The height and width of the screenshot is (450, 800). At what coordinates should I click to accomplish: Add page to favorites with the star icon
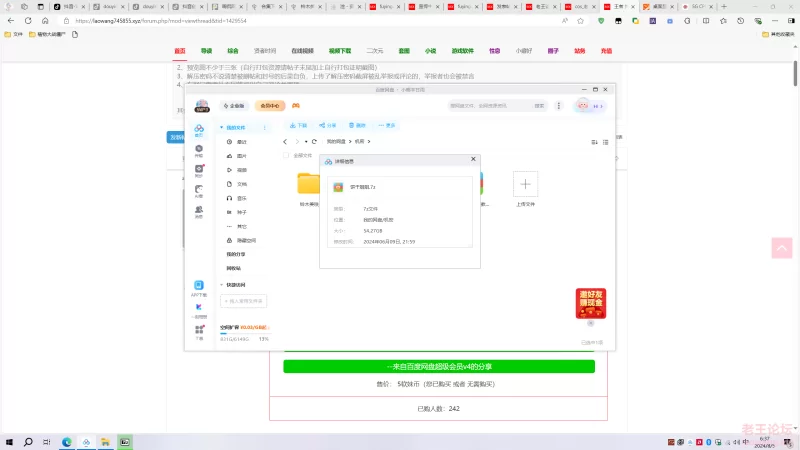[x=581, y=21]
